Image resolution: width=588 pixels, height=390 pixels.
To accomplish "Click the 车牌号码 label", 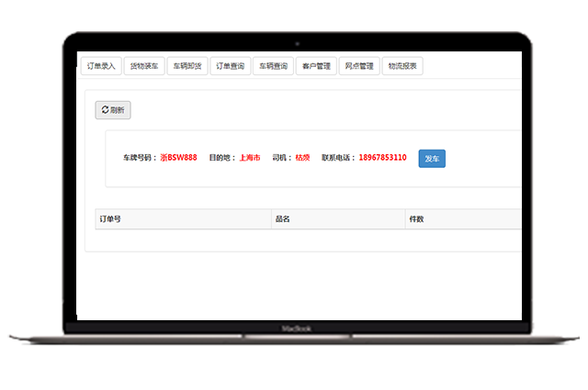I will click(140, 158).
